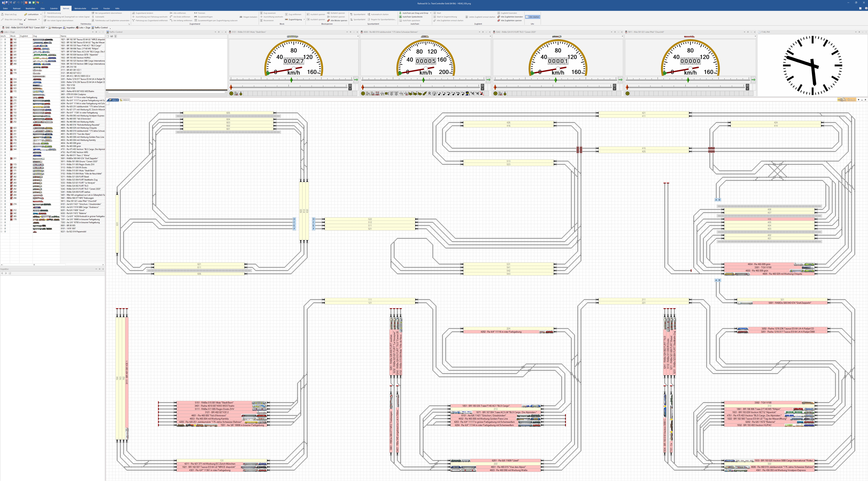Click the headlight beam icon in the 4606 window
Screen dimensions: 868x481
click(x=387, y=94)
